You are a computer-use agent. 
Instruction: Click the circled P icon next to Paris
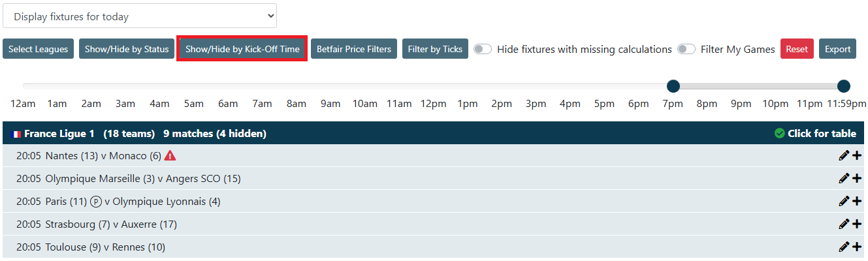coord(95,202)
